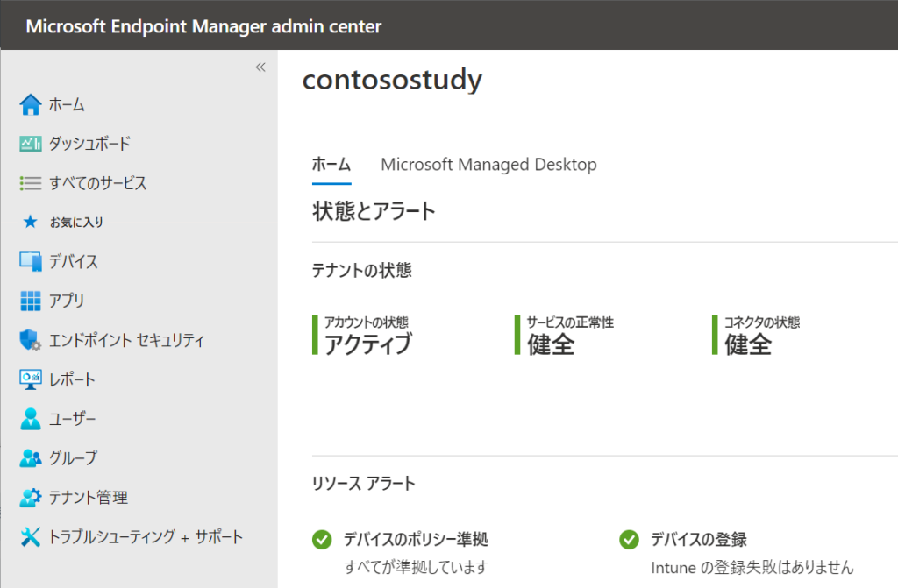Click the ユーザー person icon
Image resolution: width=898 pixels, height=588 pixels.
pos(31,419)
